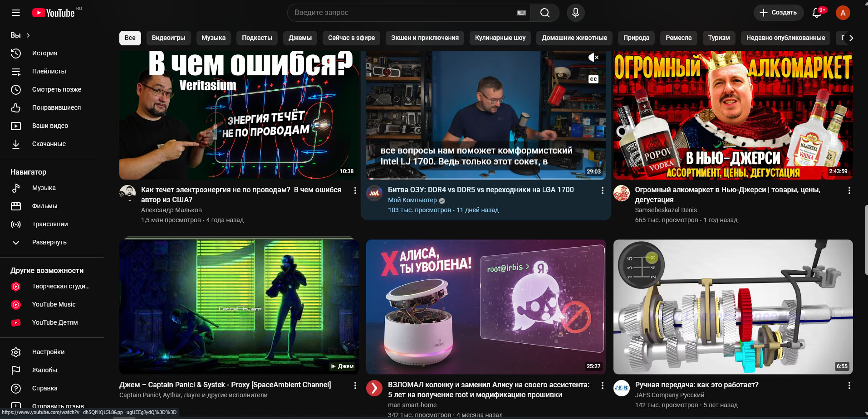This screenshot has width=868, height=419.
Task: Show more category chips with right arrow
Action: point(851,38)
